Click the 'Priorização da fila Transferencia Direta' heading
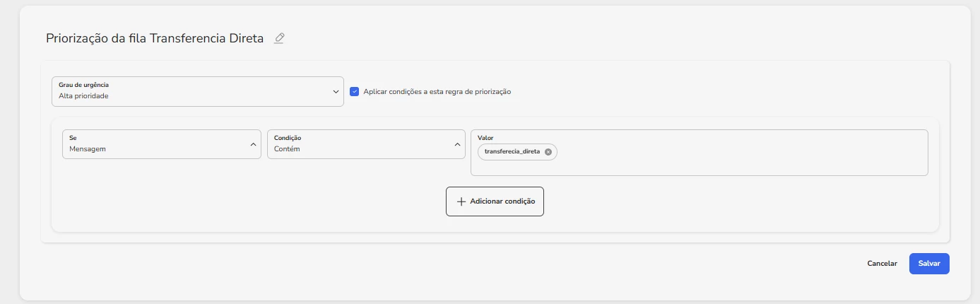 pos(155,38)
